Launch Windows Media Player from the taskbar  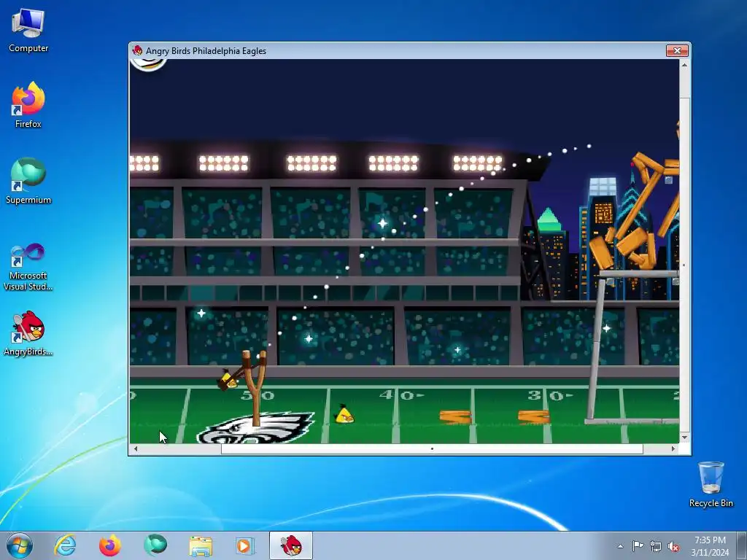(x=245, y=545)
